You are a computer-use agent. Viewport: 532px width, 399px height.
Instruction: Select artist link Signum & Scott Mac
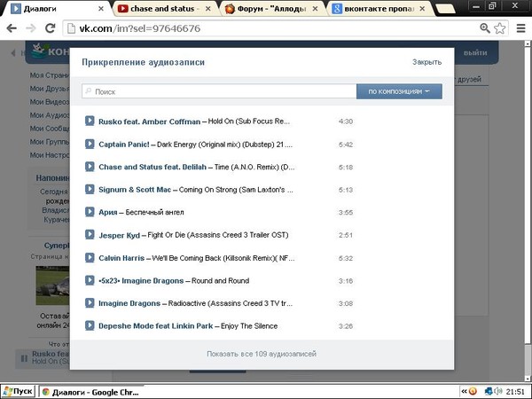(135, 190)
